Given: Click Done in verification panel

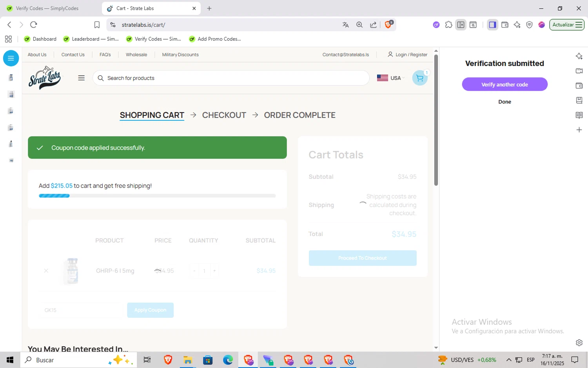Looking at the screenshot, I should tap(505, 102).
